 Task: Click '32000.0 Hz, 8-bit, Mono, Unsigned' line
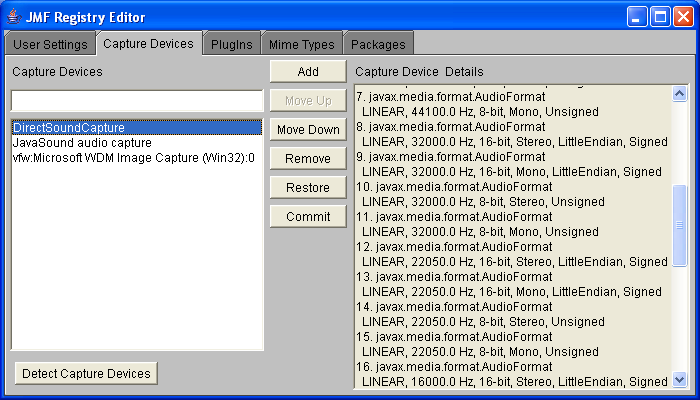coord(480,232)
